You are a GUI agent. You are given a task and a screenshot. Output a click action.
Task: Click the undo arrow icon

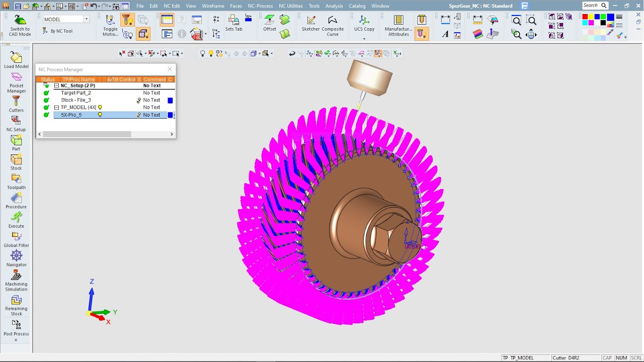pyautogui.click(x=94, y=6)
